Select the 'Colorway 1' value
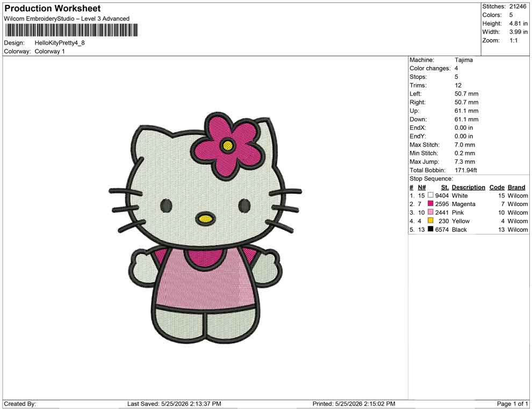The image size is (532, 409). [49, 51]
